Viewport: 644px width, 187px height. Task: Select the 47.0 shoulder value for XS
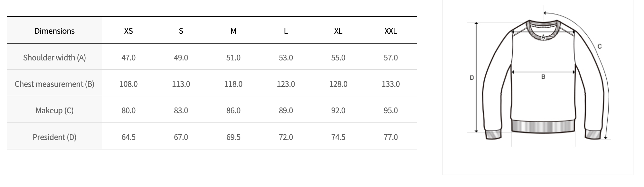pos(128,58)
